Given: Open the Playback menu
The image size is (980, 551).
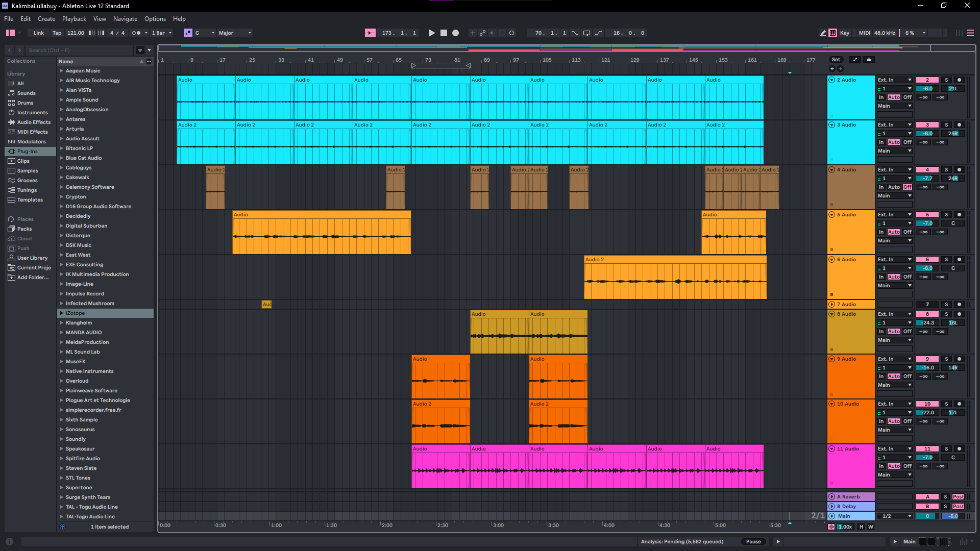Looking at the screenshot, I should 74,19.
